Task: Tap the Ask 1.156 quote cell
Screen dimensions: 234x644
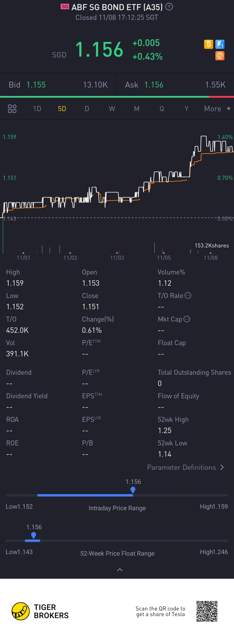Action: (x=175, y=85)
